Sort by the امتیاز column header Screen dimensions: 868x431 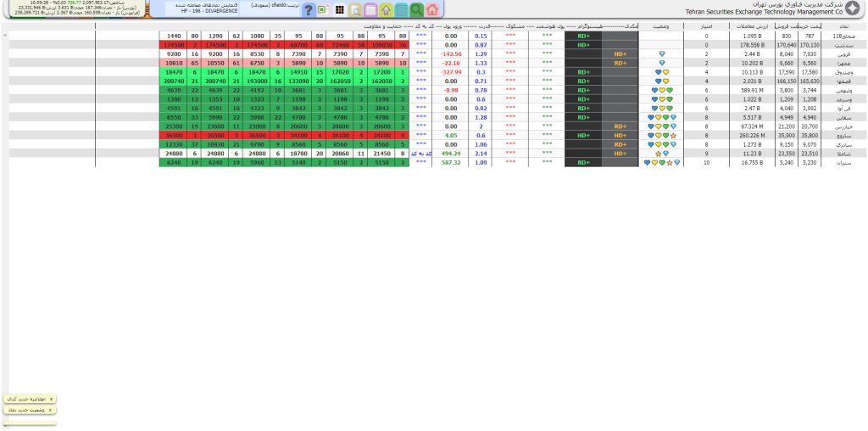click(706, 26)
